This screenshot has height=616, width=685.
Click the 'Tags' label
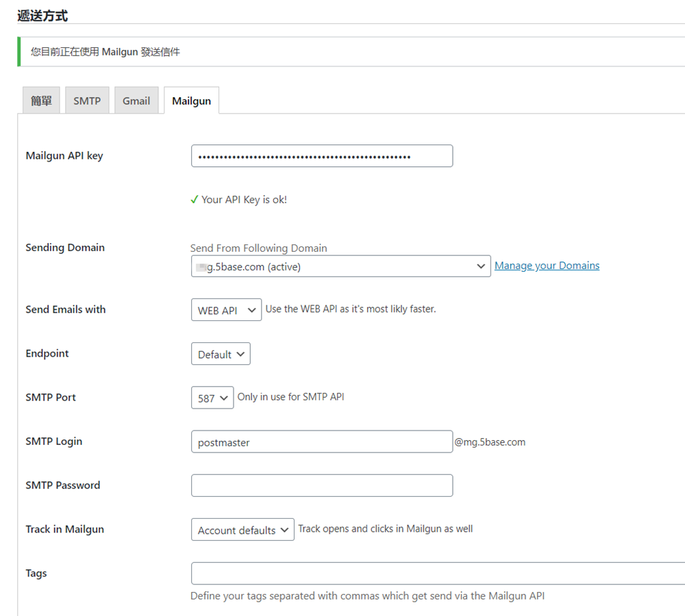(x=36, y=573)
